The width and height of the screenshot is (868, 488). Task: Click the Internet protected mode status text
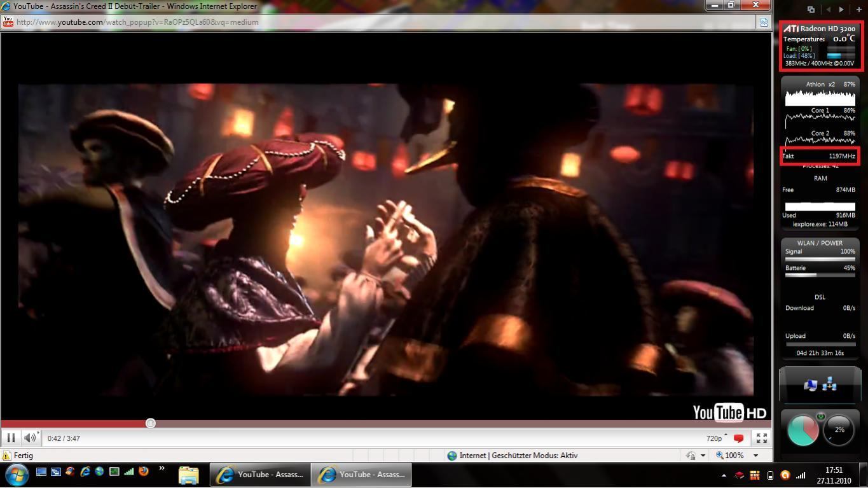[x=518, y=456]
